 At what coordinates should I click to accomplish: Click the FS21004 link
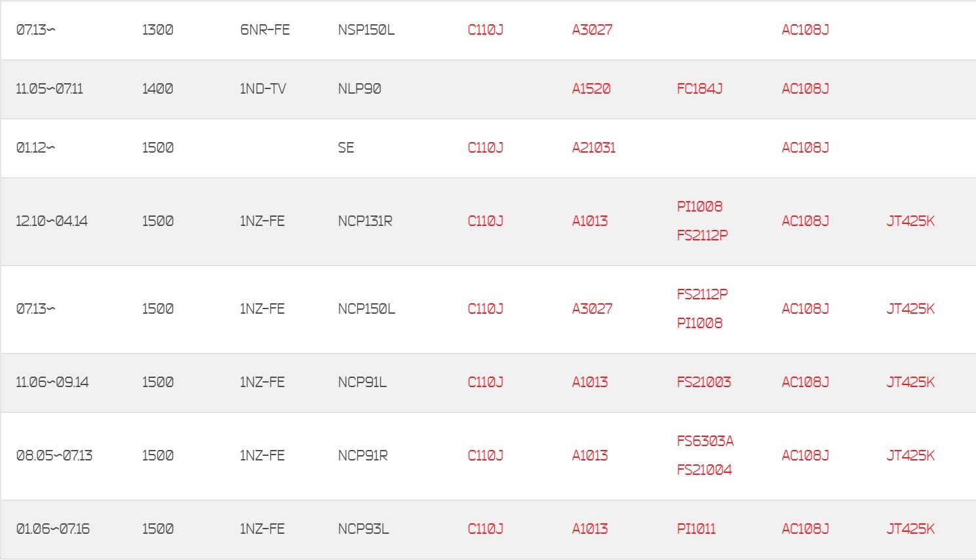point(704,470)
